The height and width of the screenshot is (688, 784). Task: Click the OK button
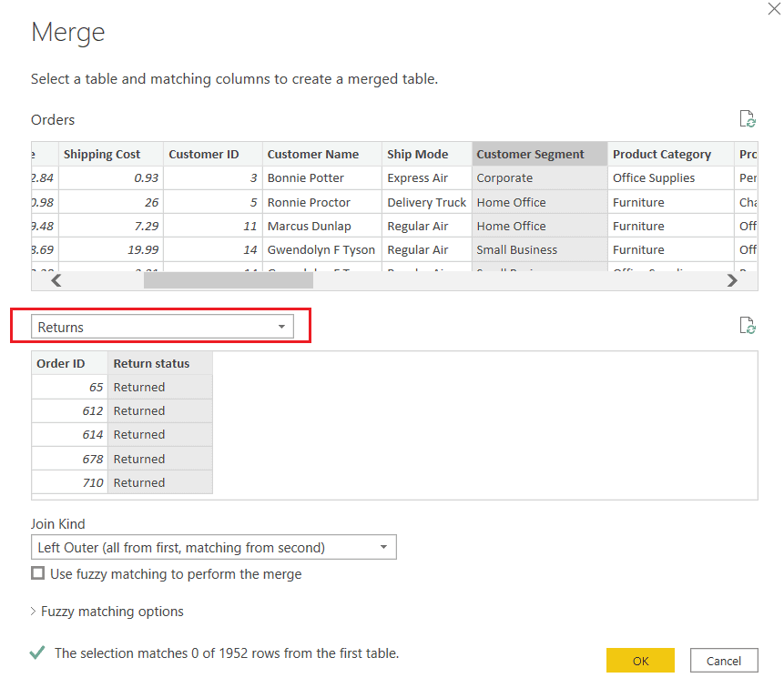tap(640, 660)
